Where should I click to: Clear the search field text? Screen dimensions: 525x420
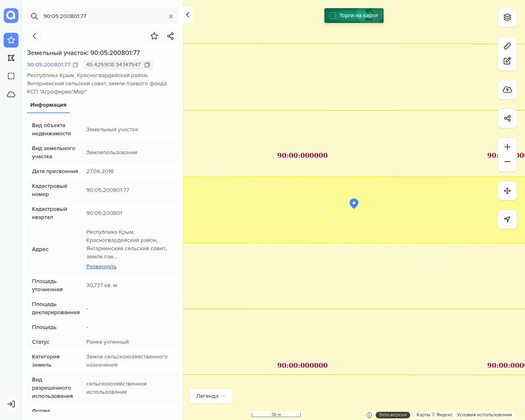coord(171,16)
